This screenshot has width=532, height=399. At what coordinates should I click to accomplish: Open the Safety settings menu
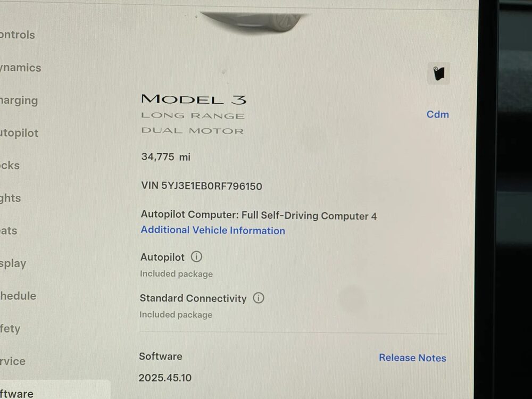(x=10, y=328)
